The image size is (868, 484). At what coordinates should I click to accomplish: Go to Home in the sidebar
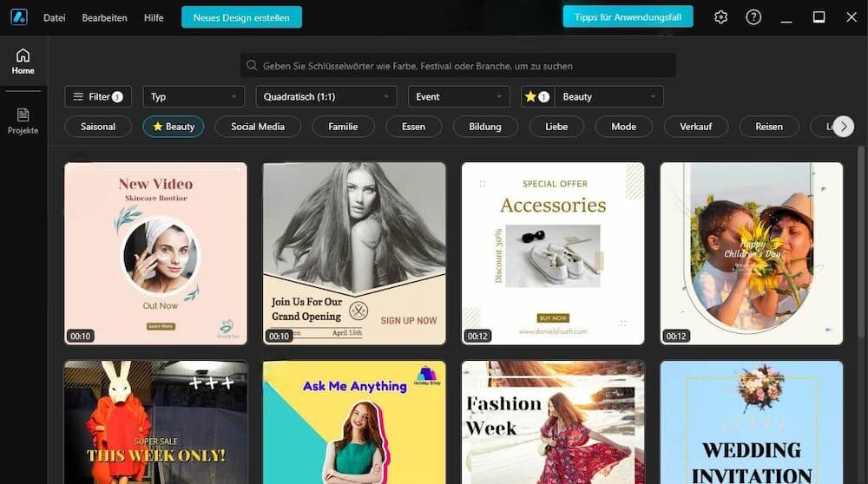click(x=23, y=62)
